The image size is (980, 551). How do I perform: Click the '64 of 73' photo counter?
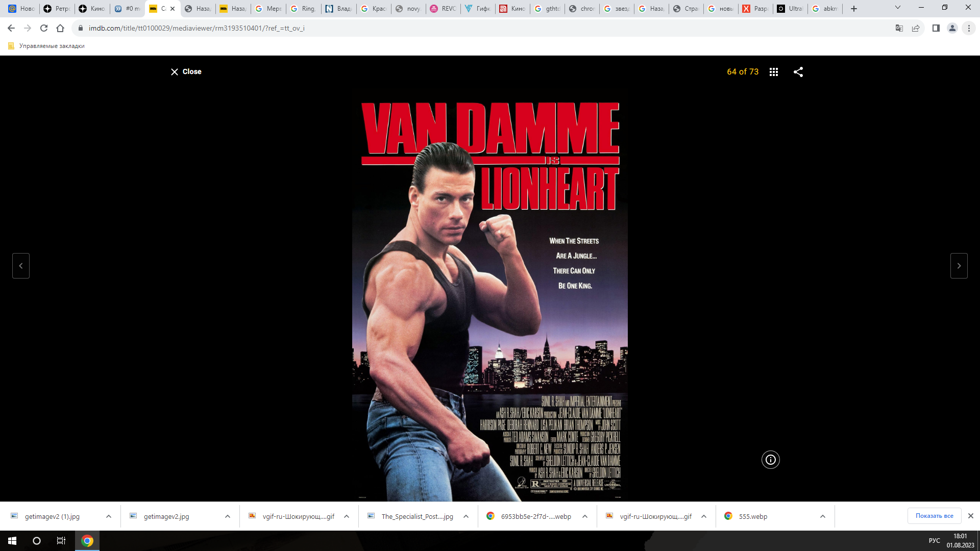click(743, 72)
